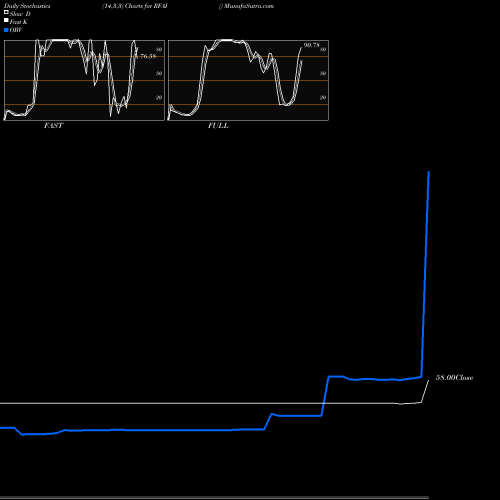Screen dimensions: 500x500
Task: Click the FAST stochastic chart label
Action: pos(53,126)
